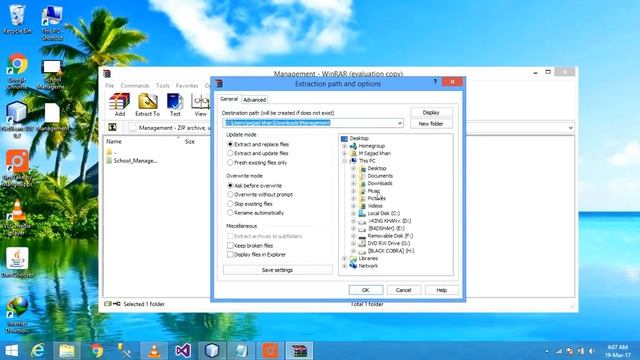Click WinRAR icon in taskbar

299,351
